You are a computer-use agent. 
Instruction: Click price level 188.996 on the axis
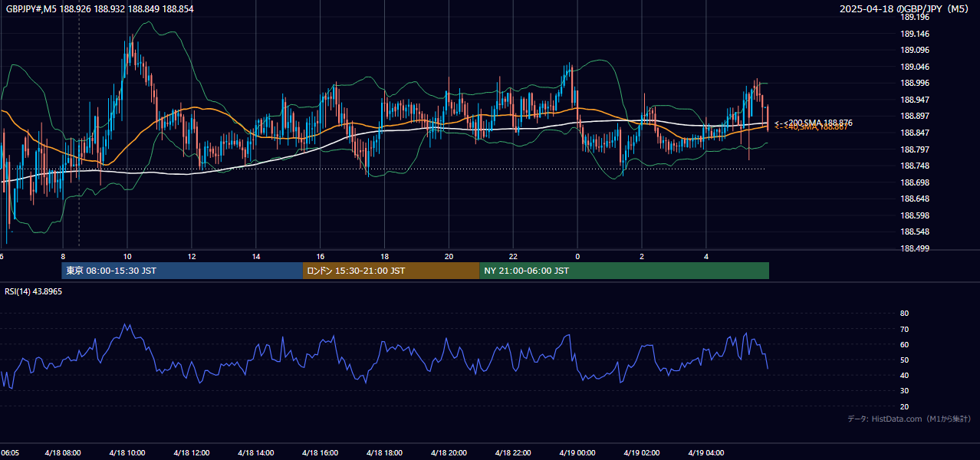tap(915, 83)
